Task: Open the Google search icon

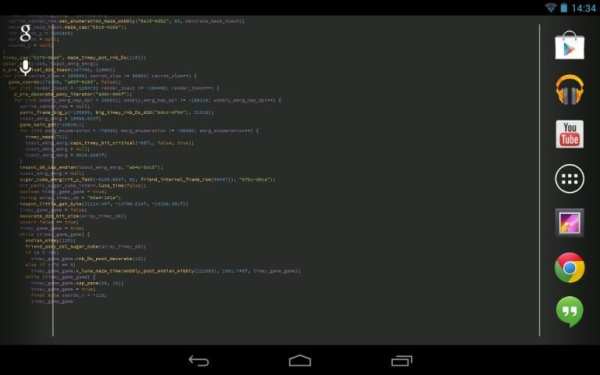Action: pyautogui.click(x=25, y=33)
